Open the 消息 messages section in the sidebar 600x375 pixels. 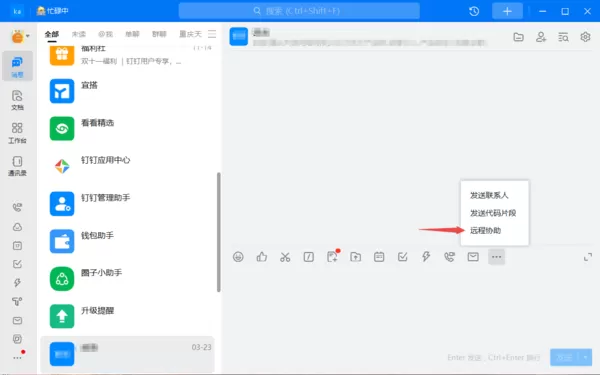[x=17, y=66]
